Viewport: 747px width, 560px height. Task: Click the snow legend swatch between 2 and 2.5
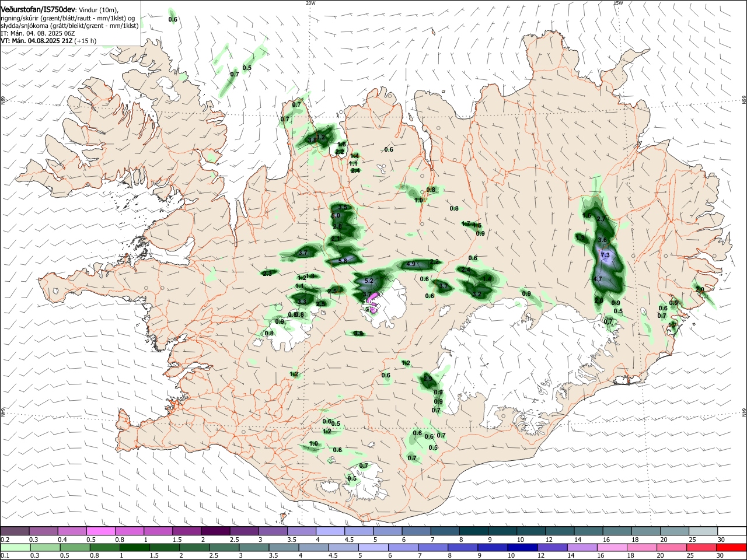coord(216,531)
